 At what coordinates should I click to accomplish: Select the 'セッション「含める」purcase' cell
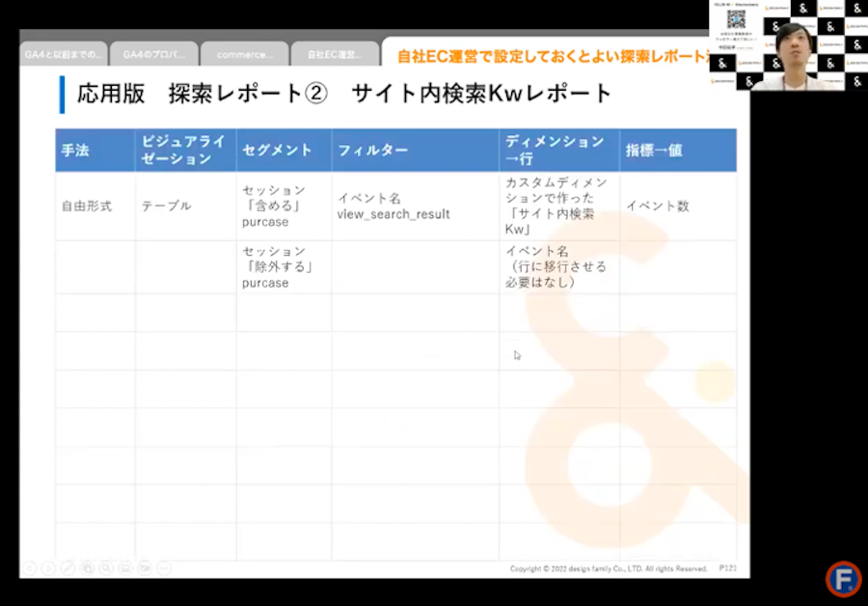(x=284, y=207)
